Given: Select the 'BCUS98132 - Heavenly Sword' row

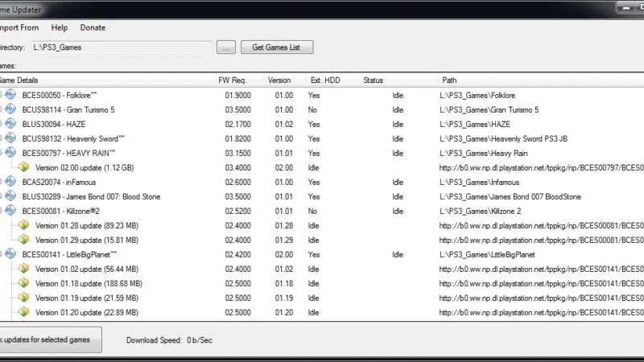Looking at the screenshot, I should pos(73,138).
